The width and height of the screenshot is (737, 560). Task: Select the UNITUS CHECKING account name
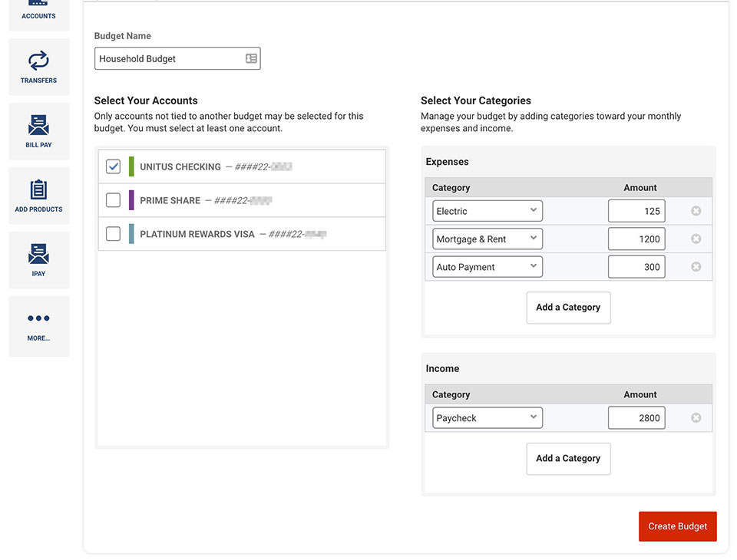coord(180,166)
